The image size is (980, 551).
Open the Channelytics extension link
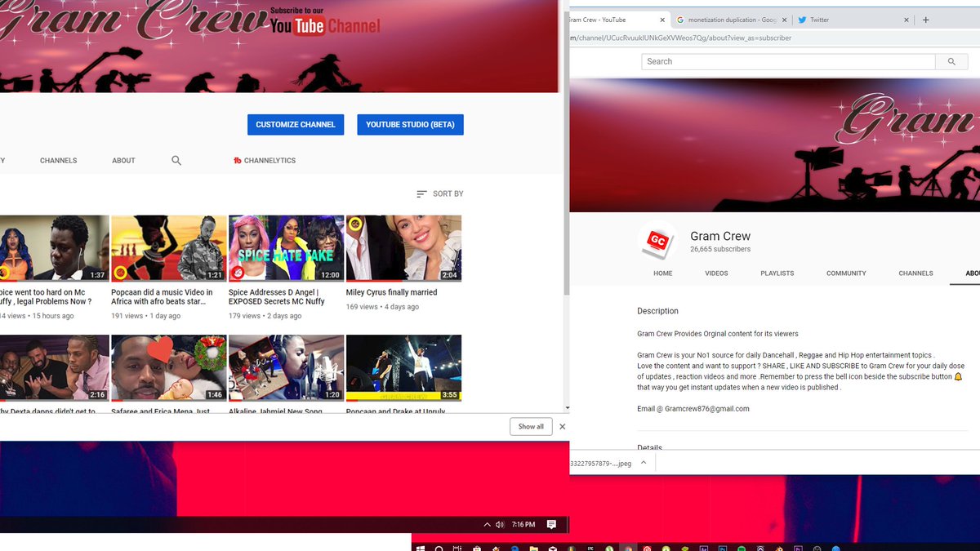coord(265,161)
